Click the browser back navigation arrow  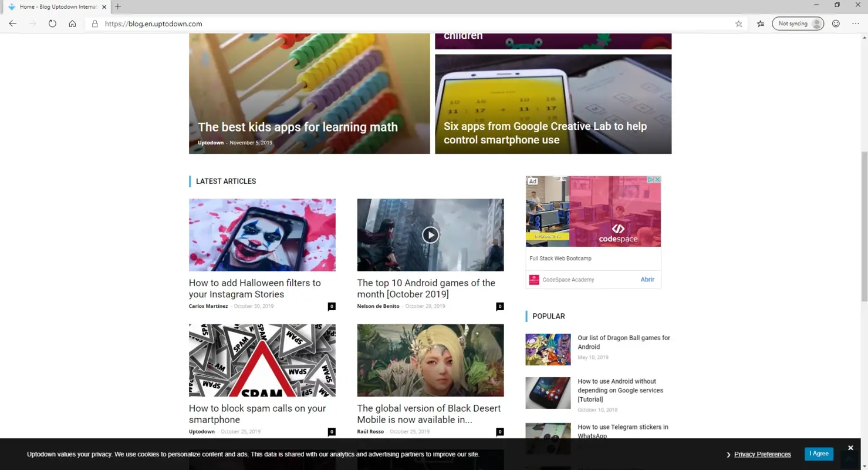coord(13,23)
